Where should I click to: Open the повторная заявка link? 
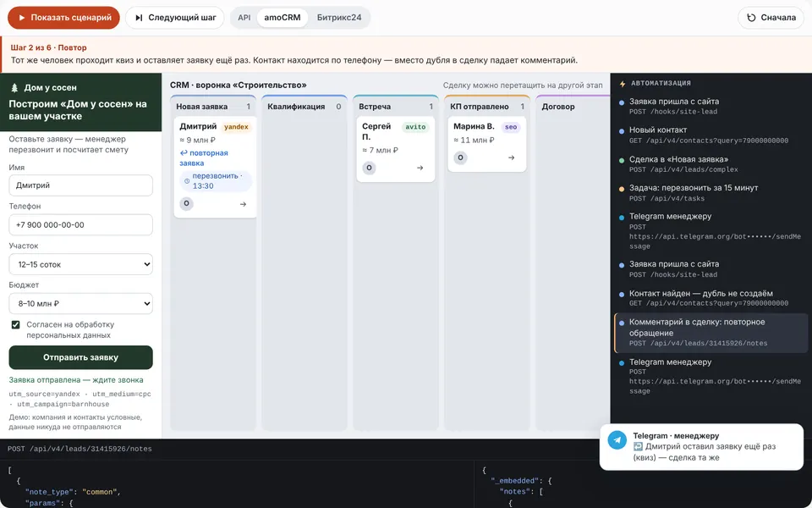[204, 158]
